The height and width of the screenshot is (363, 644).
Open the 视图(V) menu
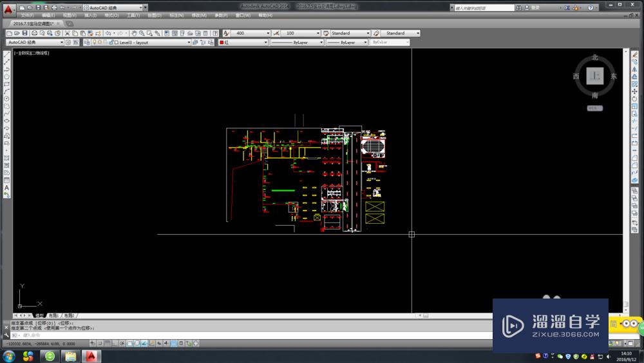[70, 15]
